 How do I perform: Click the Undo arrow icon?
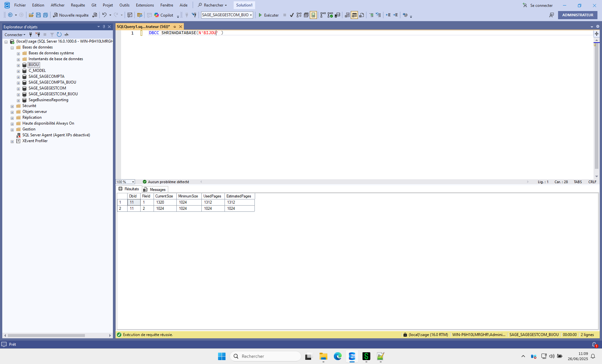coord(104,15)
